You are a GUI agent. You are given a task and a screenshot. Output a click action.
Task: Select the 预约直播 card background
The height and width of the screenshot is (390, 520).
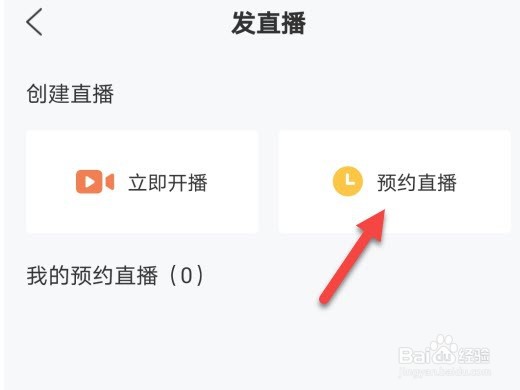pos(394,182)
